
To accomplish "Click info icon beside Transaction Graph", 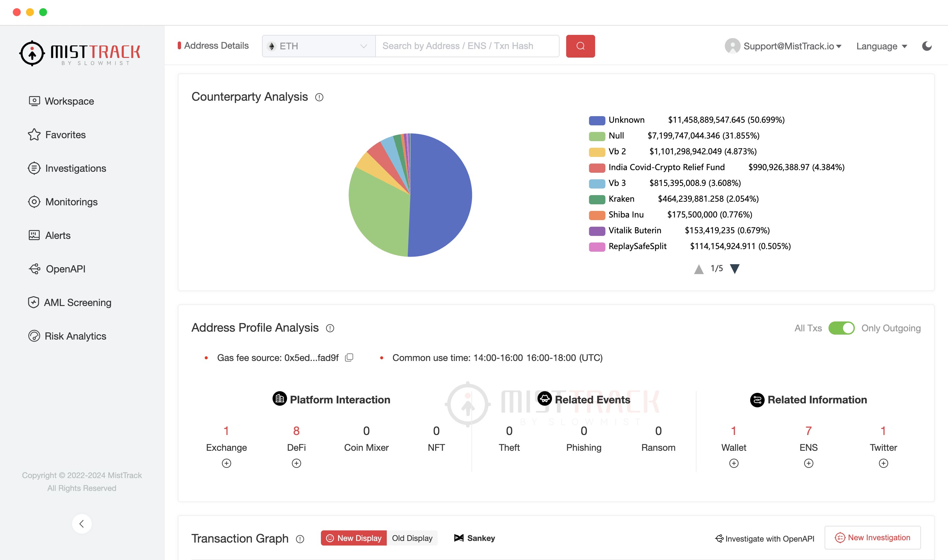I will tap(300, 539).
